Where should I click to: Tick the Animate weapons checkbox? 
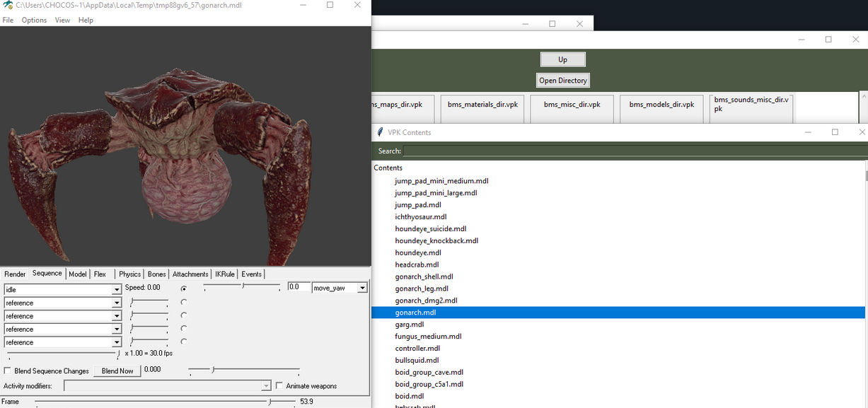tap(279, 386)
